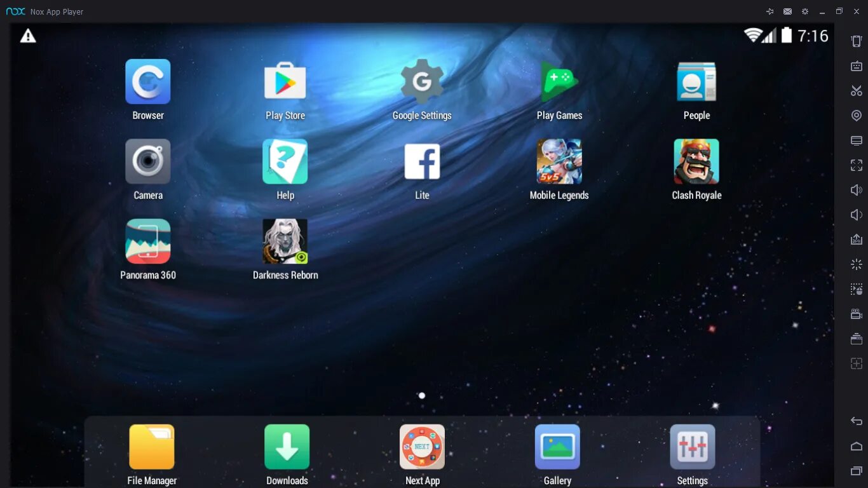
Task: Open the Browser app
Action: (148, 82)
